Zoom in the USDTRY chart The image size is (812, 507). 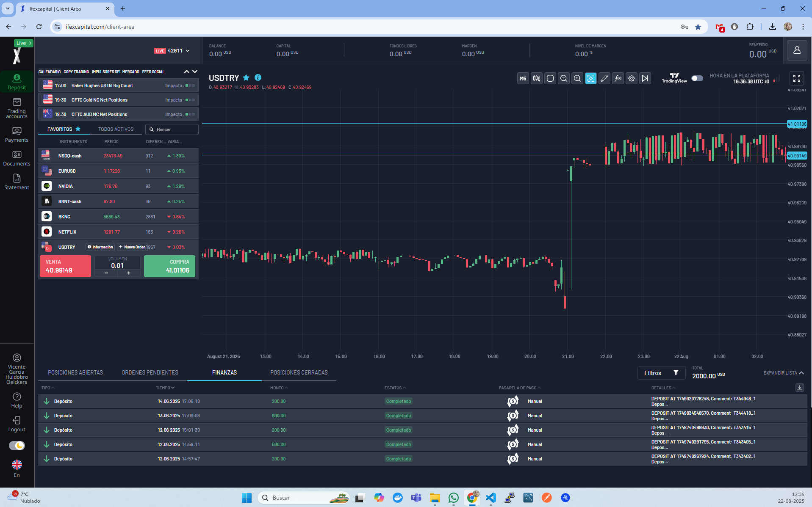coord(577,78)
